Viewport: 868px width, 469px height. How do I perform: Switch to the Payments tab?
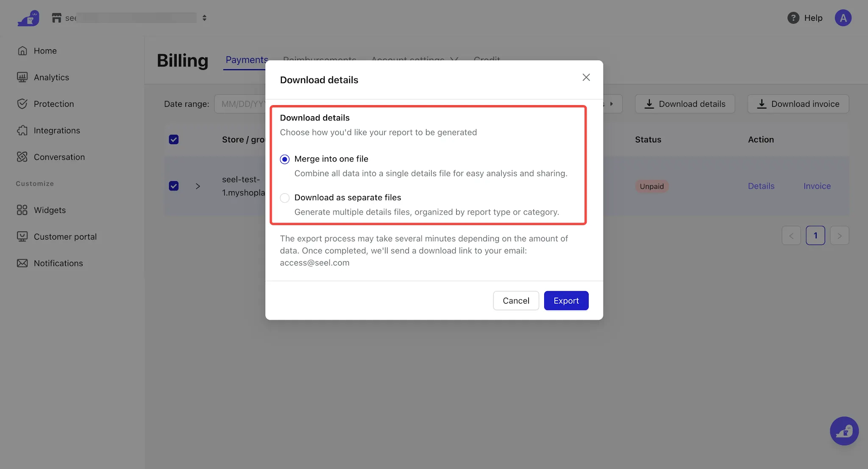[247, 60]
